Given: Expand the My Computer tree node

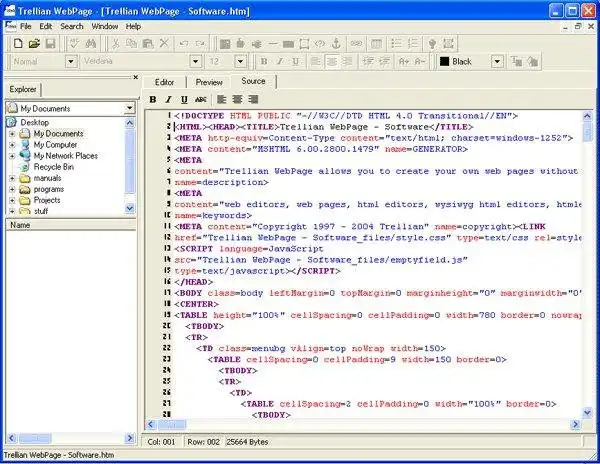Looking at the screenshot, I should pyautogui.click(x=12, y=144).
